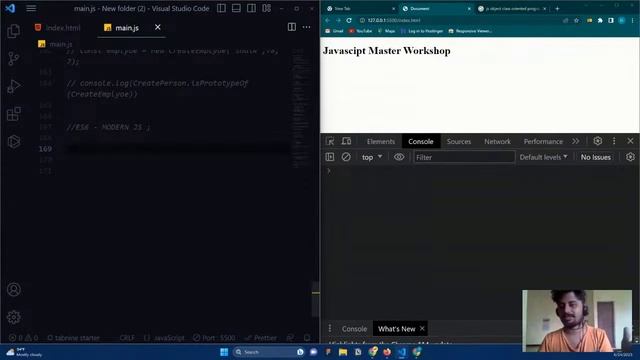Toggle the bottom panel layout icon

point(236,8)
